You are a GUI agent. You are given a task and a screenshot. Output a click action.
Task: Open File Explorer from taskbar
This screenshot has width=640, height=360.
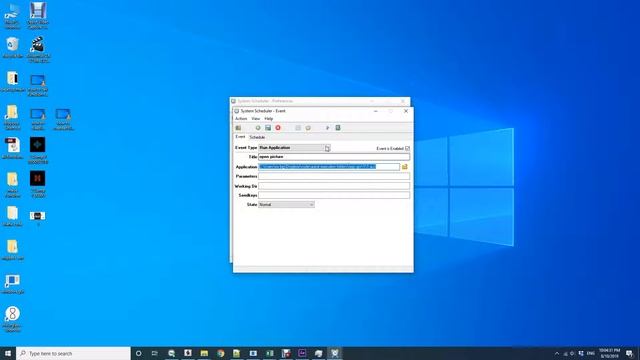(204, 353)
